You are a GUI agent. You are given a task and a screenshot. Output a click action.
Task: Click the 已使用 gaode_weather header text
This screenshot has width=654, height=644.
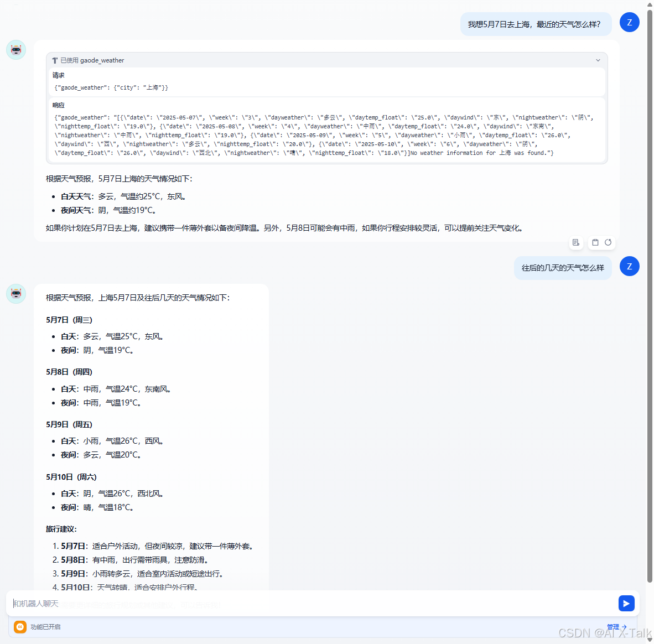coord(92,60)
